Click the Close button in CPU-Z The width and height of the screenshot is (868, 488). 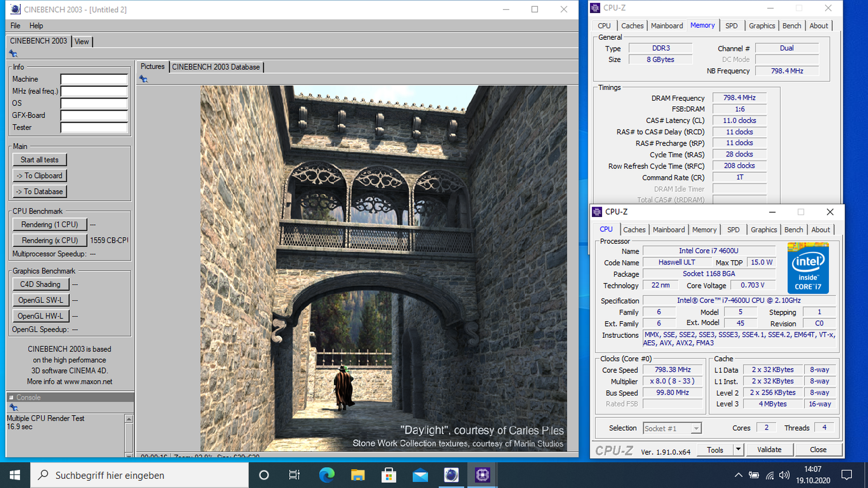pos(818,450)
